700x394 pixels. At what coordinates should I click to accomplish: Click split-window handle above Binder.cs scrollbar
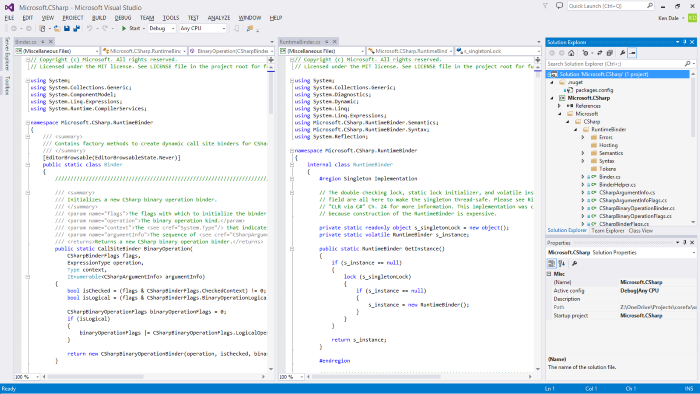(x=271, y=59)
